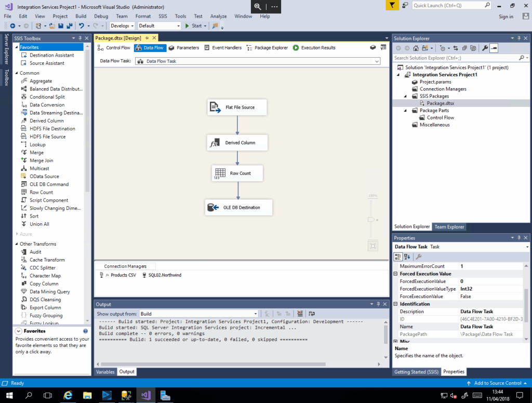This screenshot has width=532, height=403.
Task: Toggle word wrap in Output panel
Action: pyautogui.click(x=312, y=314)
